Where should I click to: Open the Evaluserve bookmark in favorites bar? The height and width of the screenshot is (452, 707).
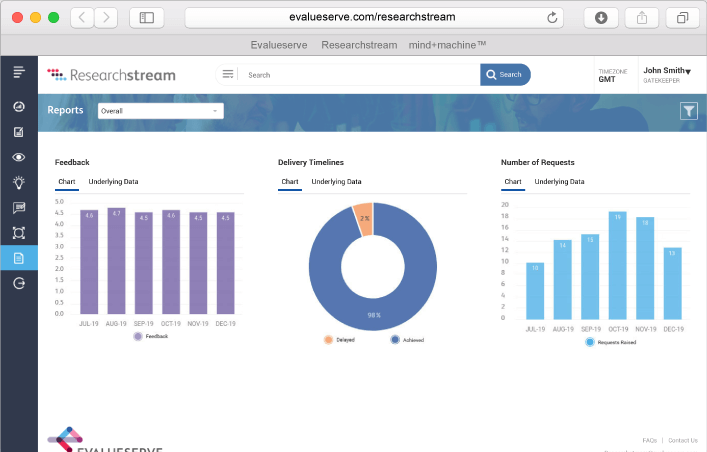(x=279, y=45)
